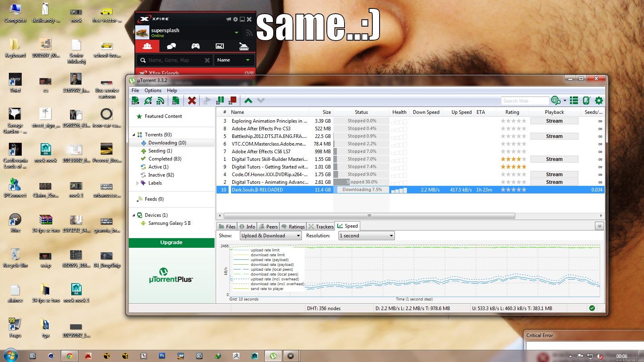Sort by the Down Speed column header

pyautogui.click(x=426, y=112)
